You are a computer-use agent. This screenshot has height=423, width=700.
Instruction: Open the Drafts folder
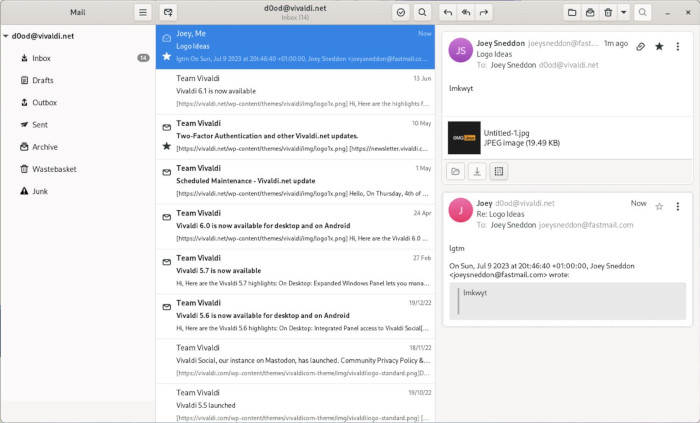[x=43, y=80]
